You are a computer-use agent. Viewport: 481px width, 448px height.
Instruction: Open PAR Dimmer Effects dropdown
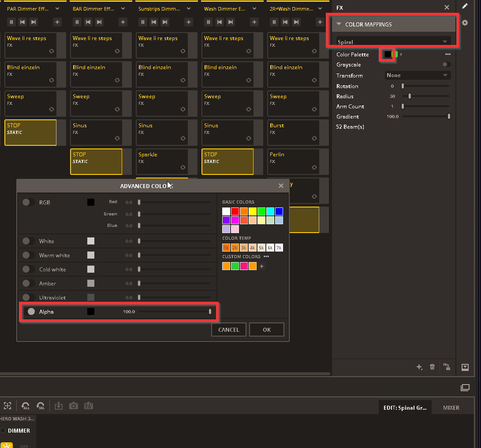tap(57, 8)
